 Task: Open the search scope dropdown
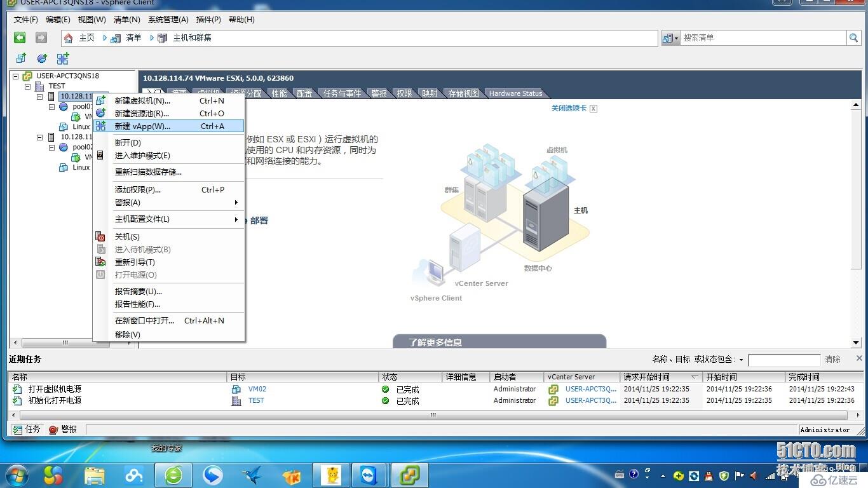tap(670, 38)
